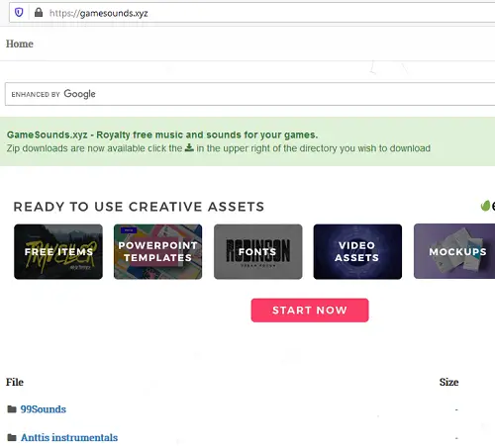Viewport: 495px width, 448px height.
Task: Click the padlock site security icon
Action: click(x=39, y=13)
